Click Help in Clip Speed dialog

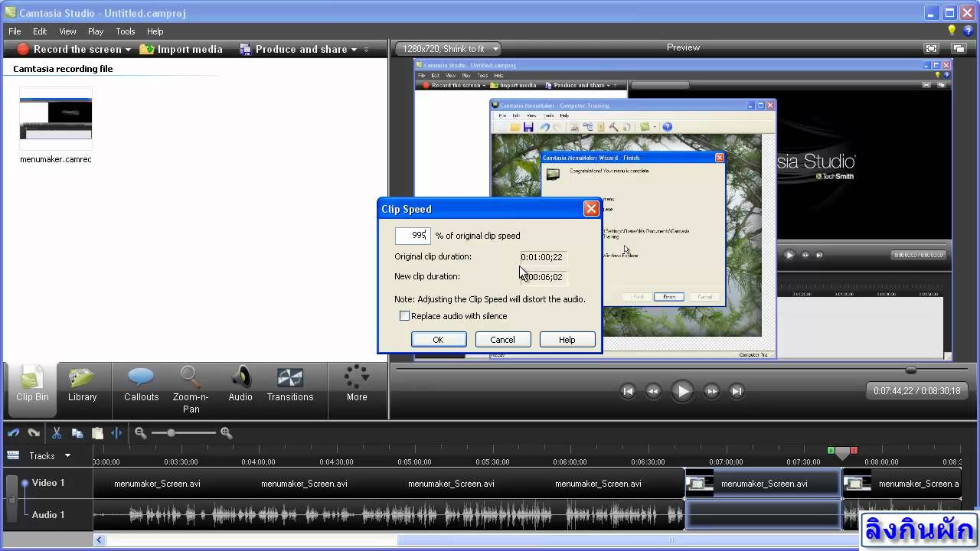(567, 340)
